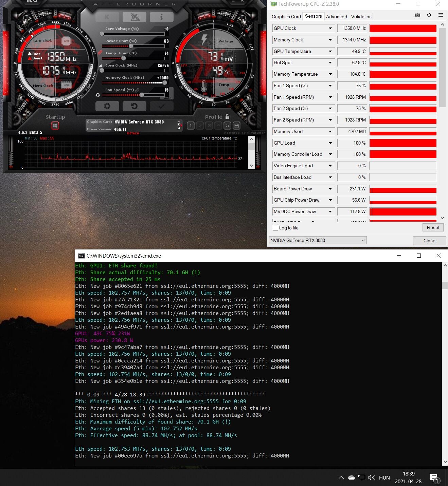Take GPU-Z screenshot with camera icon
This screenshot has height=486, width=448.
417,15
